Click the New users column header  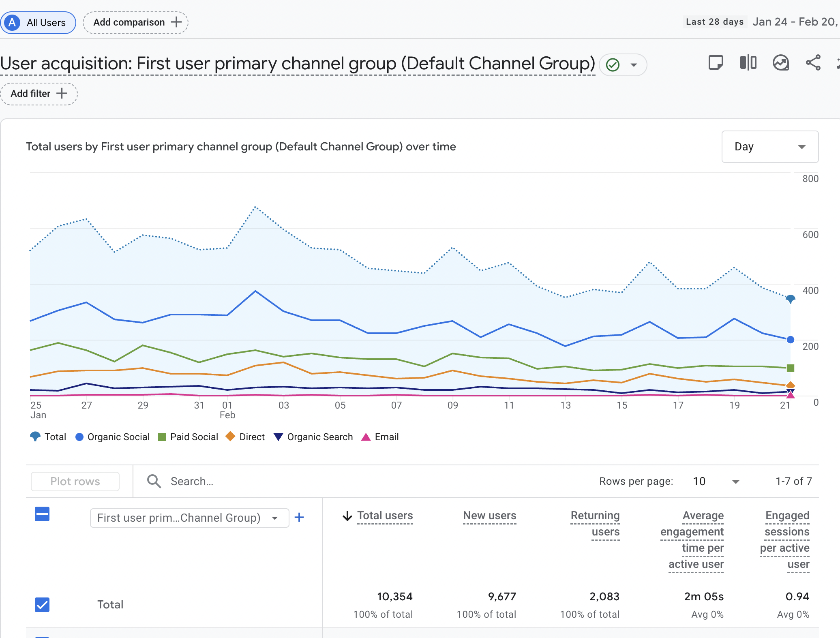click(489, 516)
